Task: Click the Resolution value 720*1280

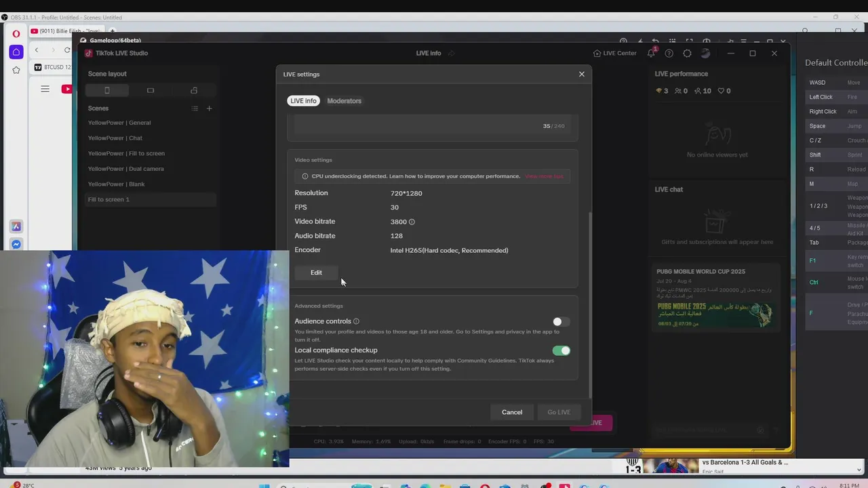Action: click(x=406, y=193)
